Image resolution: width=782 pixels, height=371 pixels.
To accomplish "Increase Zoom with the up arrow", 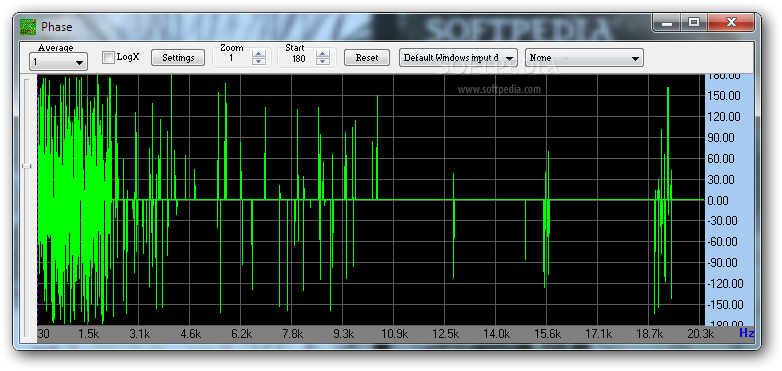I will tap(258, 53).
